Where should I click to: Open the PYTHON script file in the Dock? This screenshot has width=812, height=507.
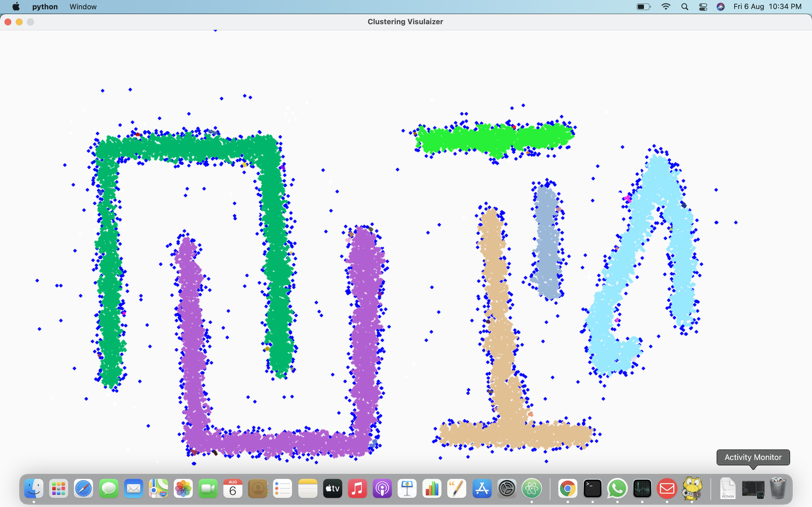pyautogui.click(x=727, y=489)
